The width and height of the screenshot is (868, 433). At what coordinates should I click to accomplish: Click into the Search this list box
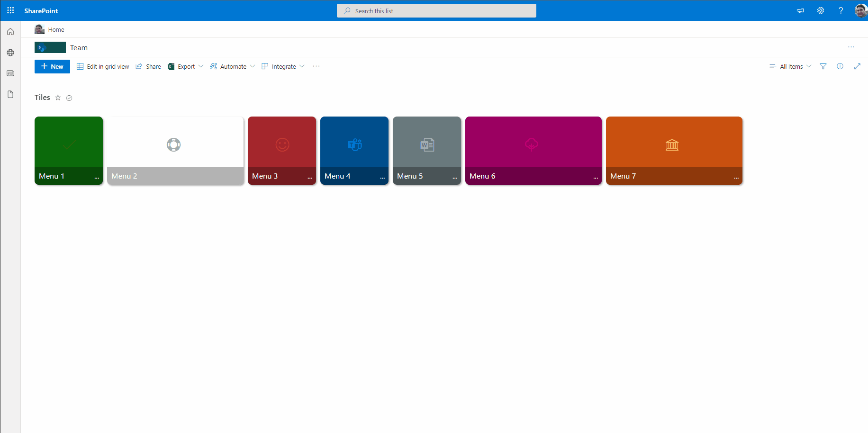click(436, 10)
